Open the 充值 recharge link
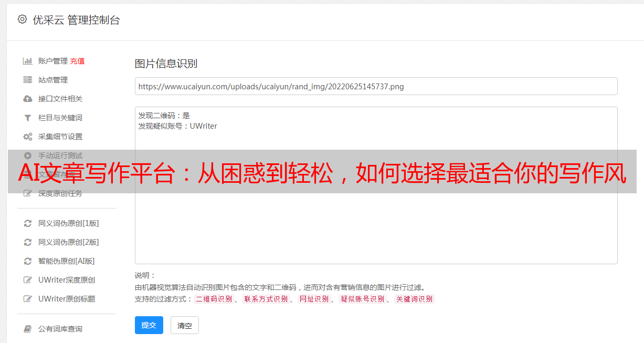This screenshot has width=644, height=343. click(x=77, y=61)
